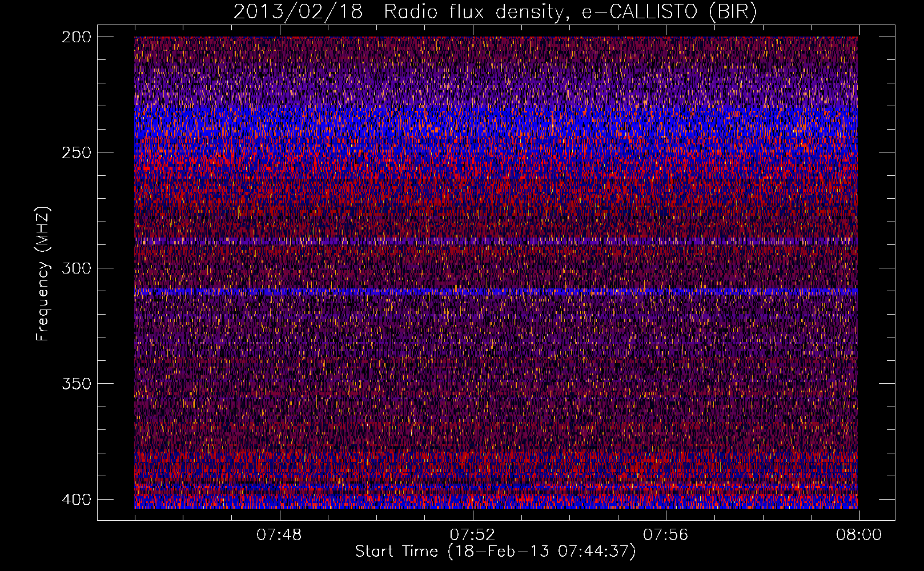
Task: Click the 400 frequency tick label
Action: tap(76, 500)
